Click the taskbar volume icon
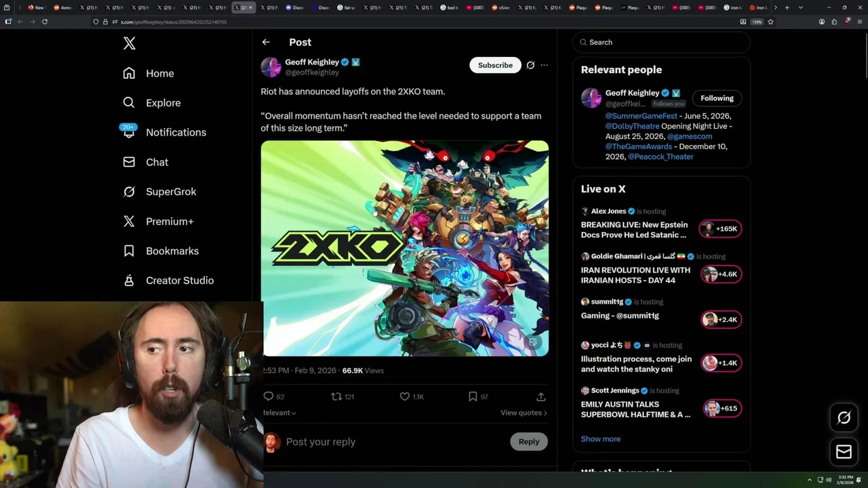Viewport: 868px width, 488px height. 828,480
